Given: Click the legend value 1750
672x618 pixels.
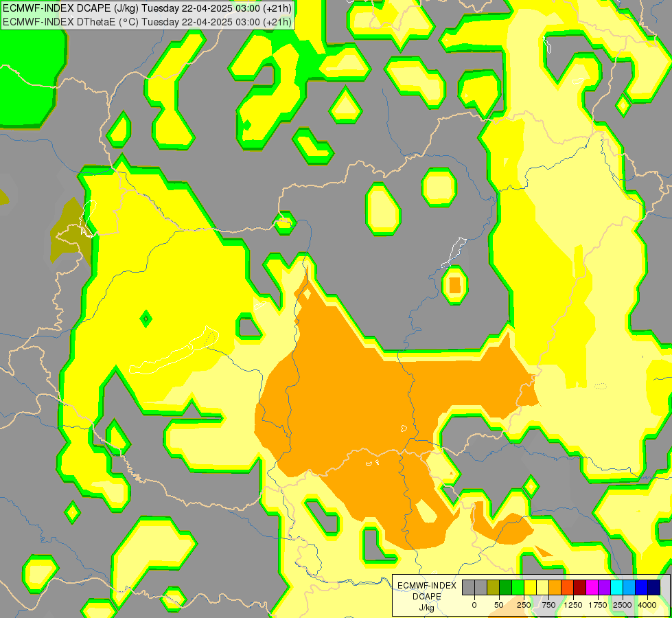Looking at the screenshot, I should [598, 605].
